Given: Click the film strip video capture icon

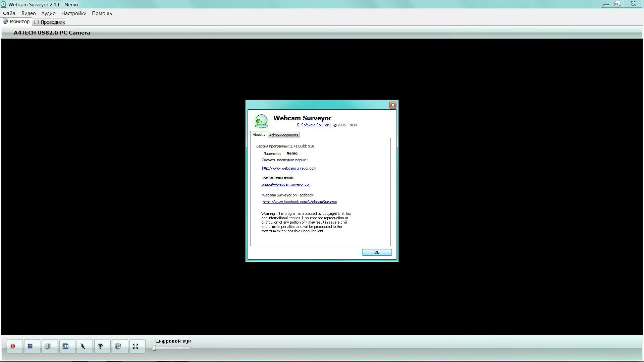Looking at the screenshot, I should [65, 346].
